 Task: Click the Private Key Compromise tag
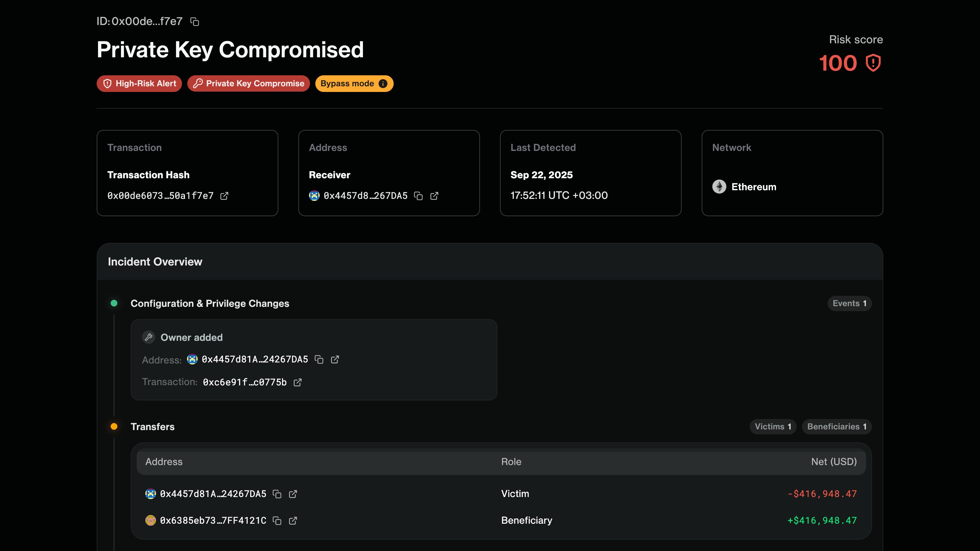pyautogui.click(x=248, y=84)
